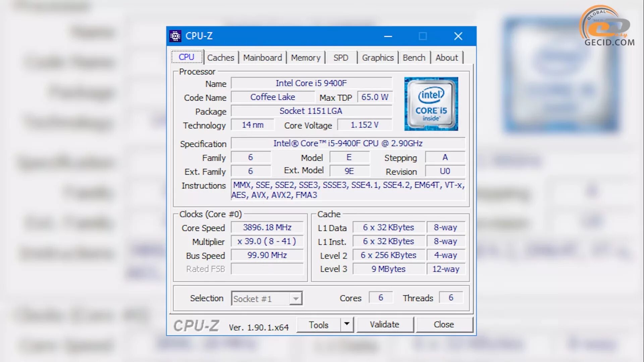Screen dimensions: 644x362
Task: Click the Intel Core i5 logo badge
Action: point(431,104)
